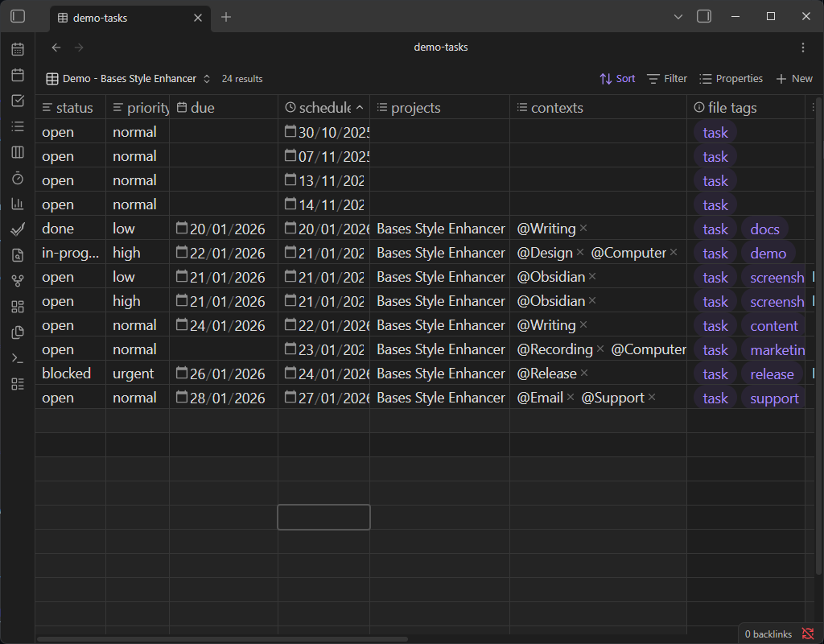The width and height of the screenshot is (824, 644).
Task: Open the tab list chevron near window controls
Action: pos(678,16)
